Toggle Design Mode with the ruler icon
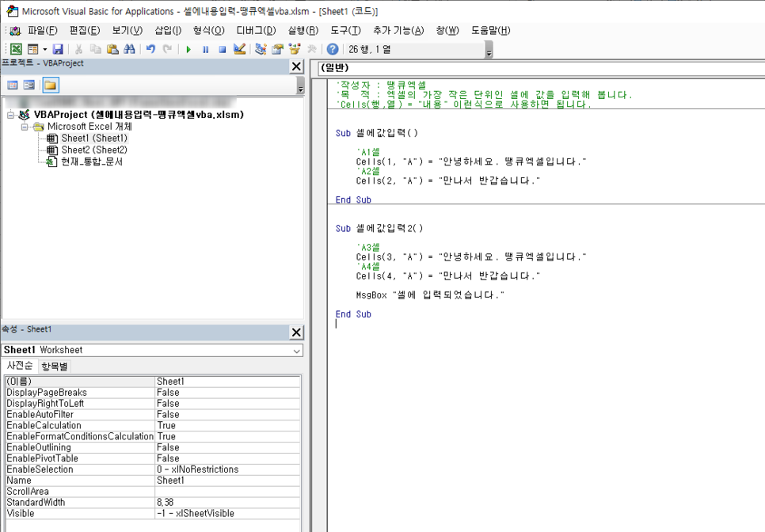The width and height of the screenshot is (765, 532). (239, 49)
